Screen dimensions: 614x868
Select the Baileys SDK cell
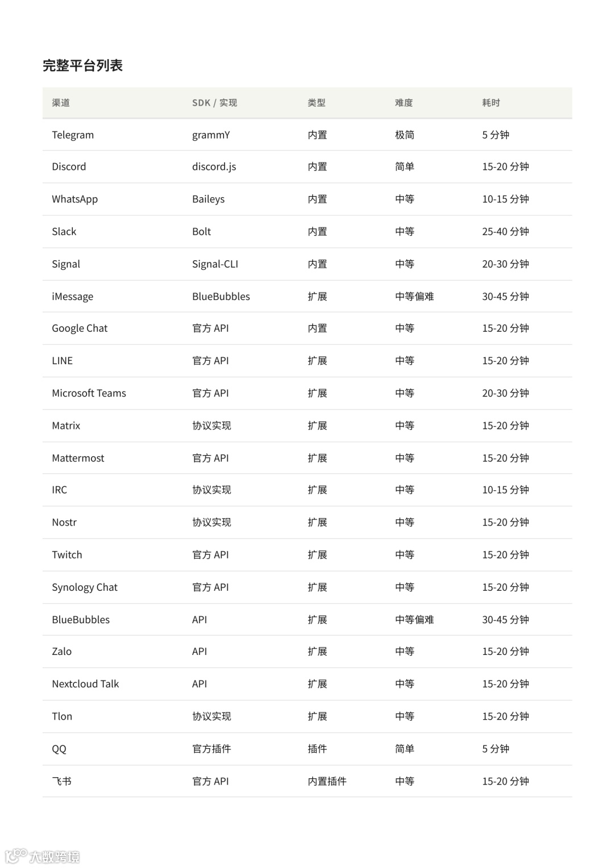(208, 199)
